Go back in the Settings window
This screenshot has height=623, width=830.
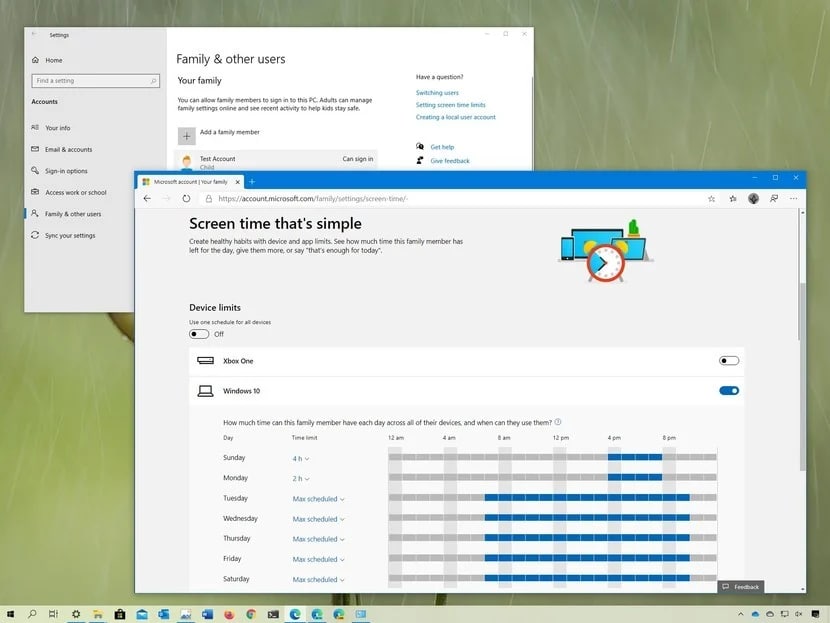point(34,34)
